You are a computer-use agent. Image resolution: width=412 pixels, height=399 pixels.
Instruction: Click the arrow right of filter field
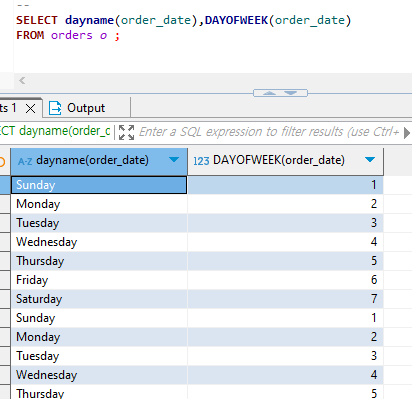click(x=406, y=133)
